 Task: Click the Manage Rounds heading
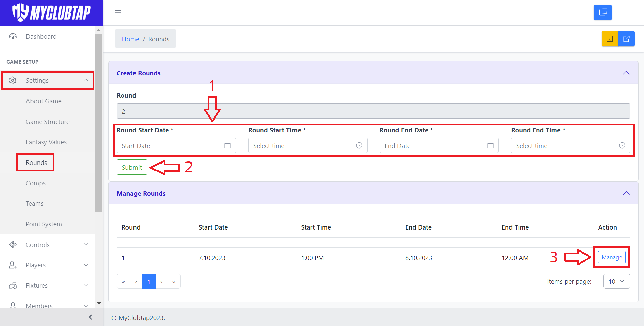141,193
